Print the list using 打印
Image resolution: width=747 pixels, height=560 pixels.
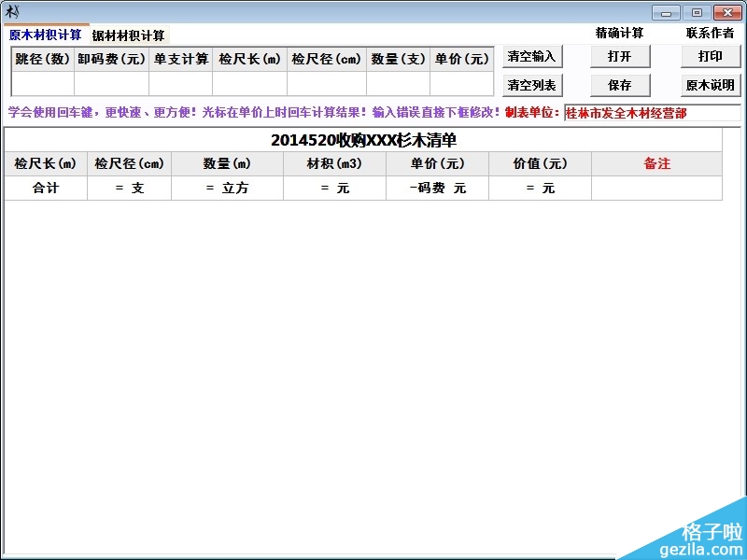pyautogui.click(x=710, y=56)
